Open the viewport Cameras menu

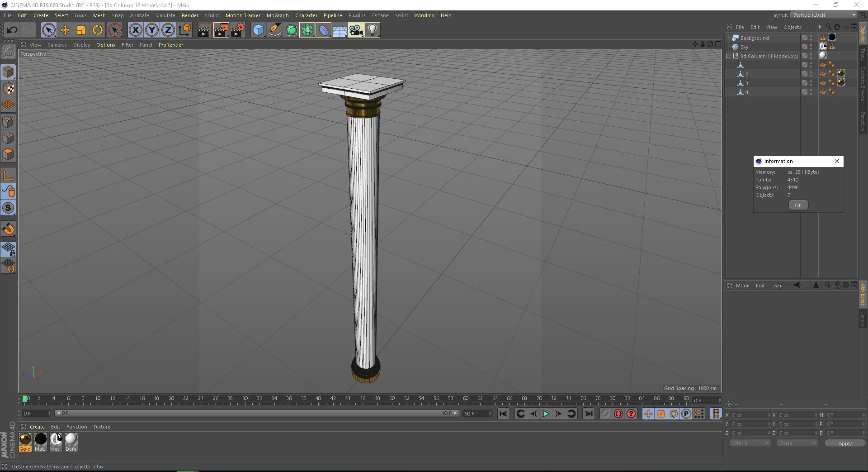coord(57,45)
